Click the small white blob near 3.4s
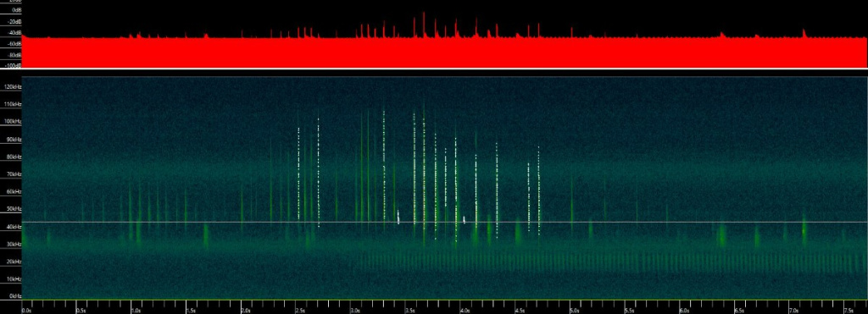 (398, 217)
